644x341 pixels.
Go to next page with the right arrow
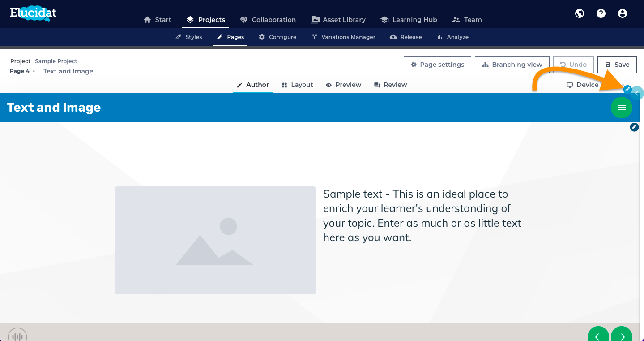[x=622, y=336]
